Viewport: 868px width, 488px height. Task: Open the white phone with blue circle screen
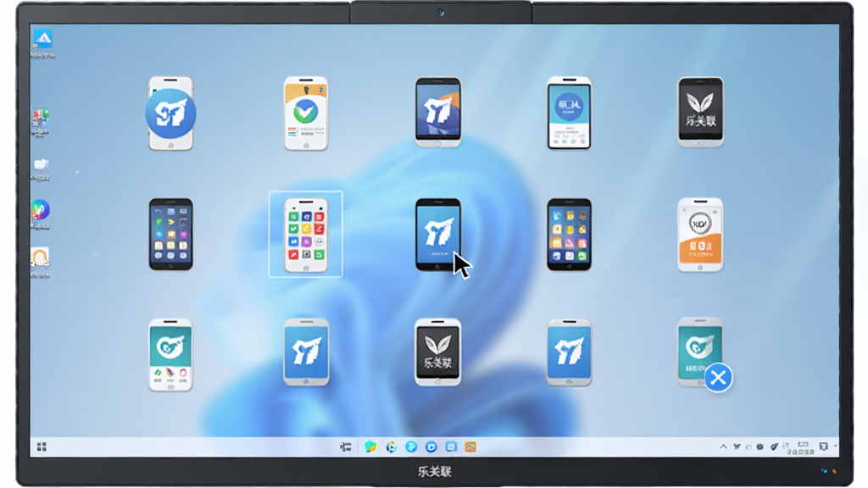click(x=569, y=114)
